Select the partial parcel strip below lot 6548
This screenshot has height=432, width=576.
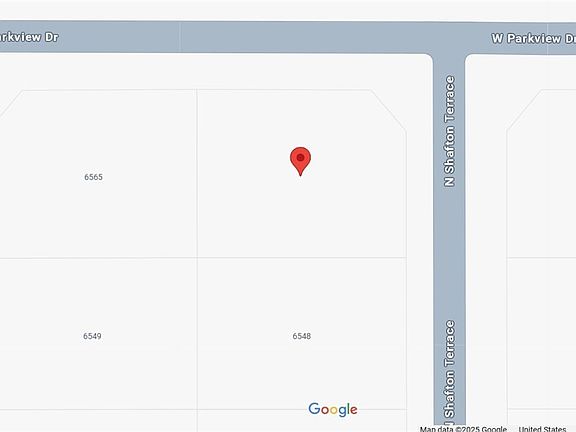tap(302, 421)
